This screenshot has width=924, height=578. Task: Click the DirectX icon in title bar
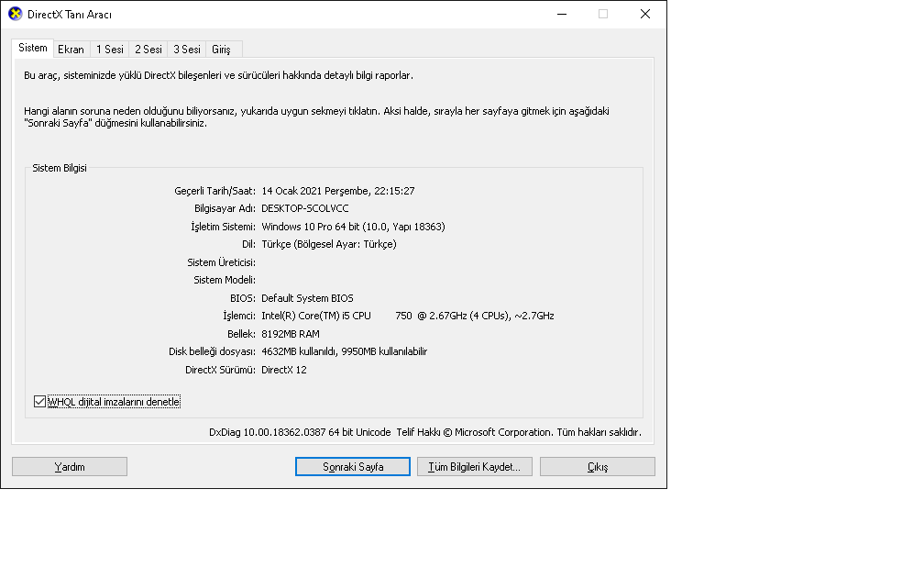[16, 14]
